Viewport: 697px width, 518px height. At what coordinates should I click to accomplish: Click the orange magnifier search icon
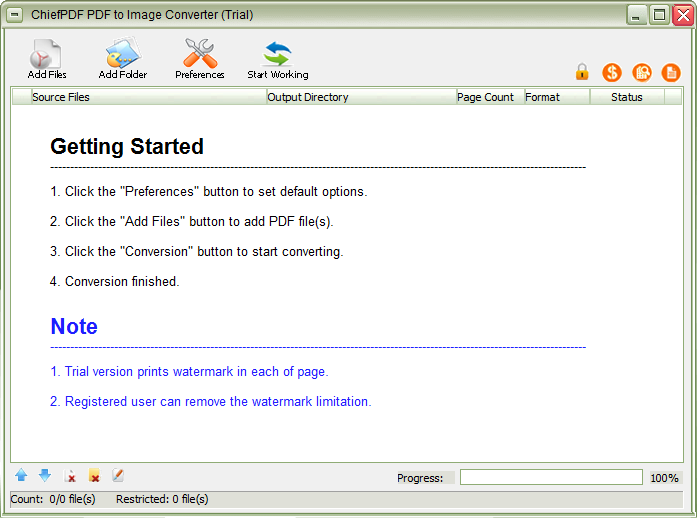click(641, 72)
